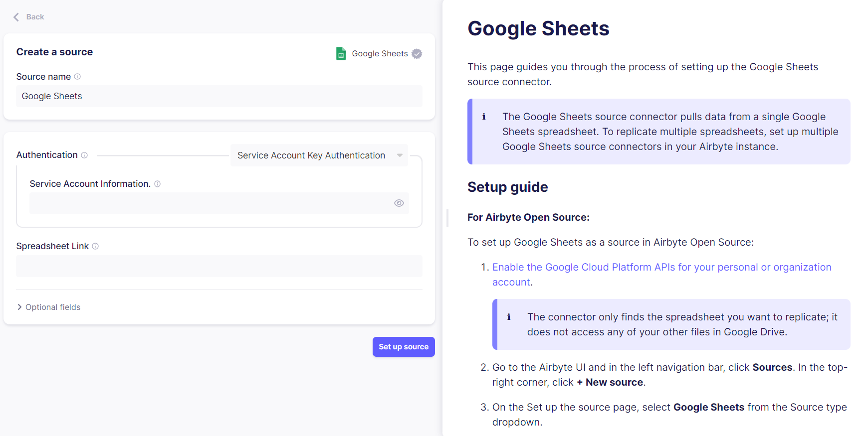Click the panel resize handle between form and docs
The height and width of the screenshot is (436, 868).
[447, 218]
